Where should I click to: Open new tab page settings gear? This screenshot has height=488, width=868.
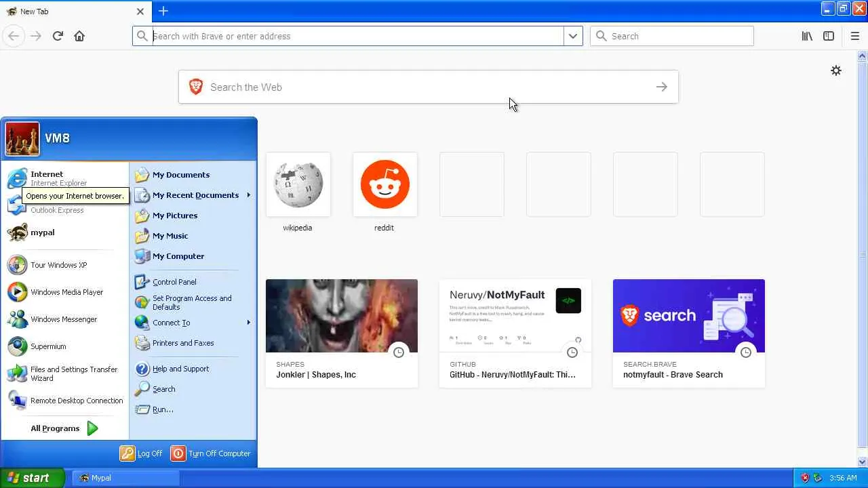[x=836, y=70]
